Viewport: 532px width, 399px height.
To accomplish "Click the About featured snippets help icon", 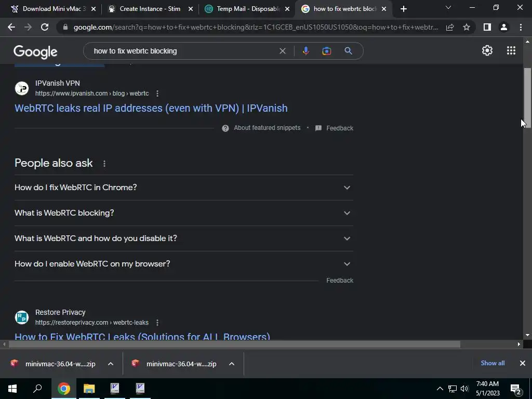I will point(225,128).
